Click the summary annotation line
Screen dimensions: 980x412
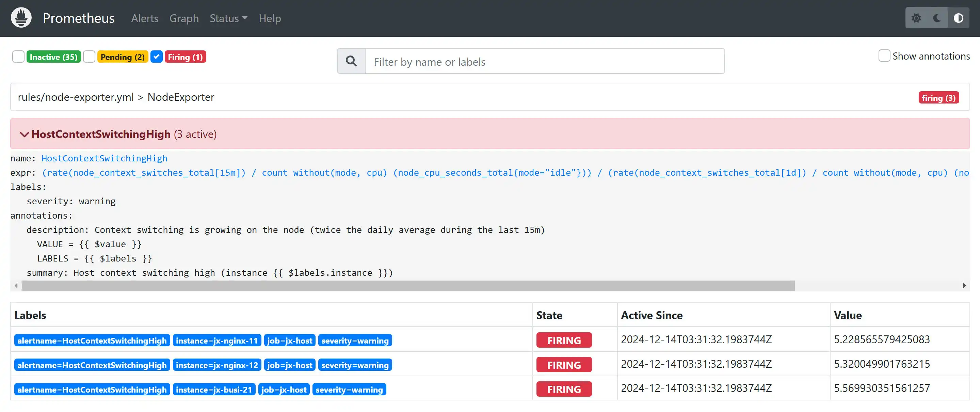point(210,273)
